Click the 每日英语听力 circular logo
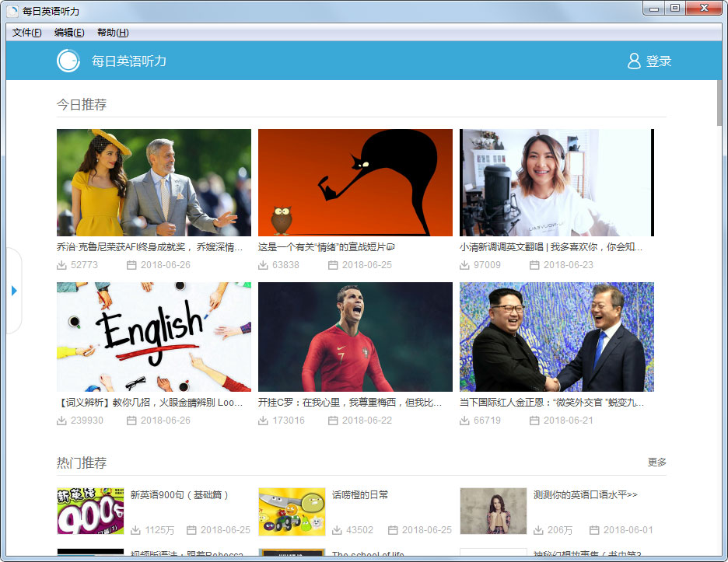Image resolution: width=728 pixels, height=562 pixels. pyautogui.click(x=68, y=61)
